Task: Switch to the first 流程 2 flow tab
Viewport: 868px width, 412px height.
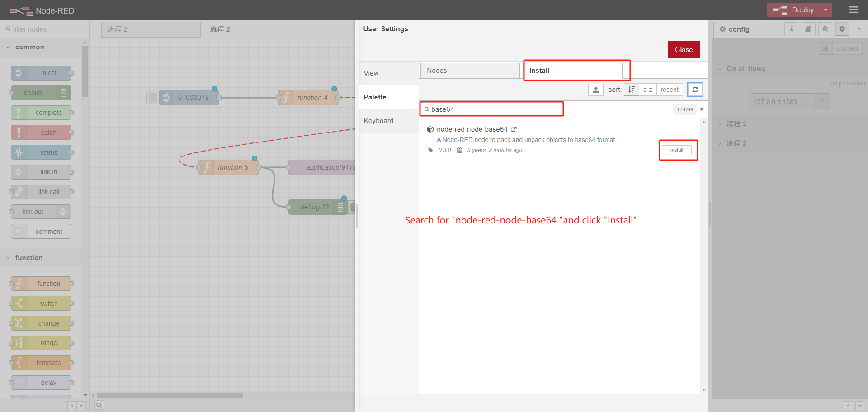Action: [151, 29]
